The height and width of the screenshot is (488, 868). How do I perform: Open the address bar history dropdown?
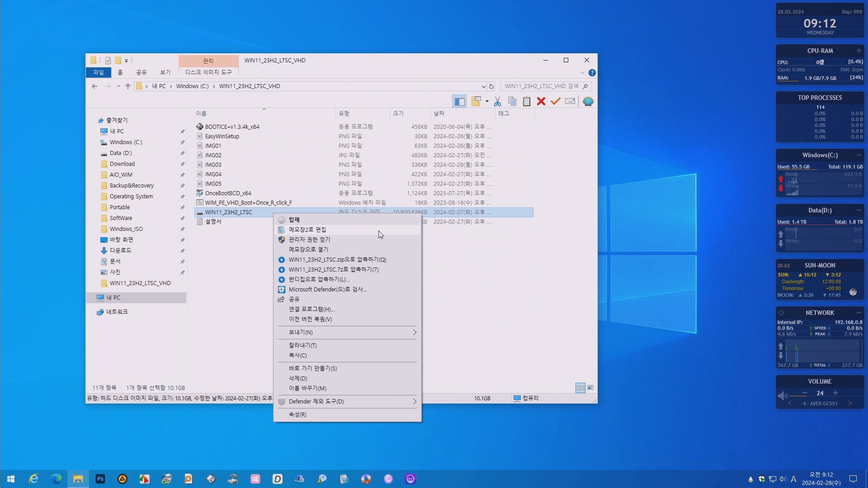[484, 86]
